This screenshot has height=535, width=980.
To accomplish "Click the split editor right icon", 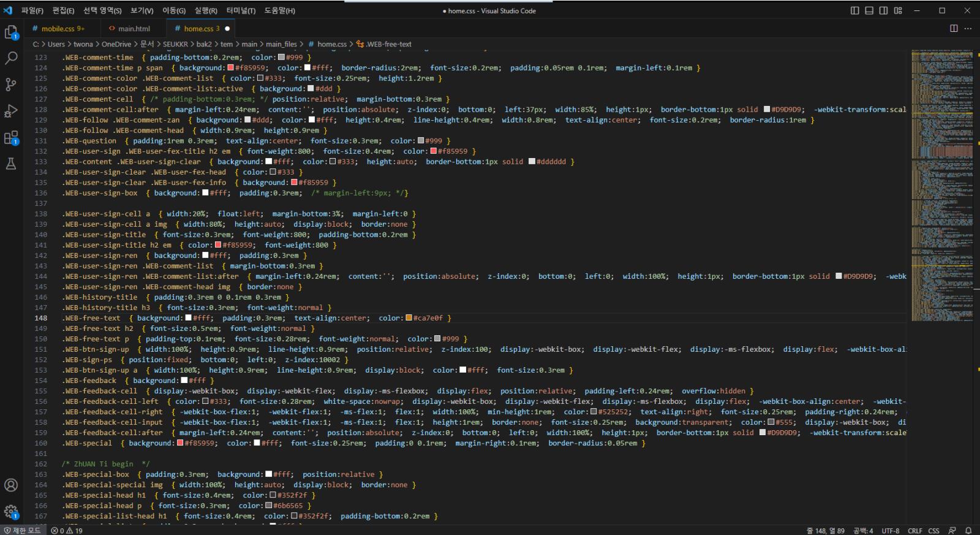I will coord(954,29).
